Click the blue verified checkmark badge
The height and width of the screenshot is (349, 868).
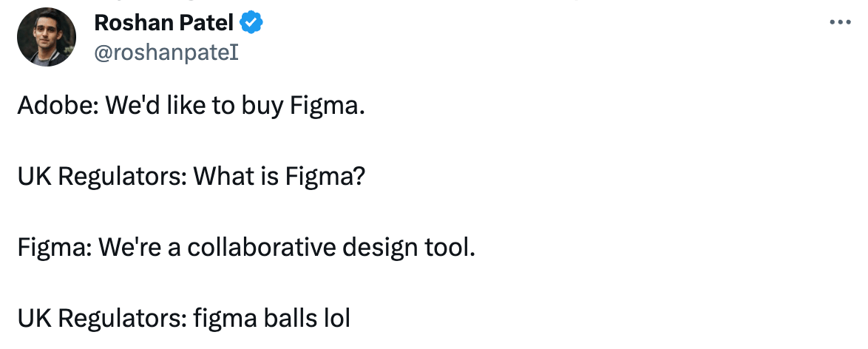click(x=253, y=24)
